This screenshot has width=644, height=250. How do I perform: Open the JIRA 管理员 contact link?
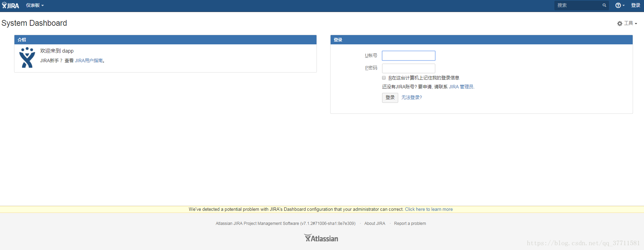click(x=461, y=87)
